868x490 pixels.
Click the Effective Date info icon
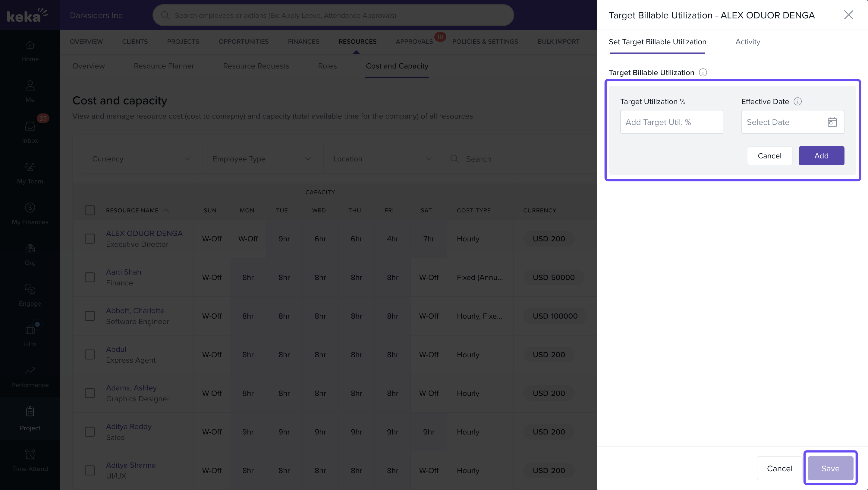tap(797, 101)
